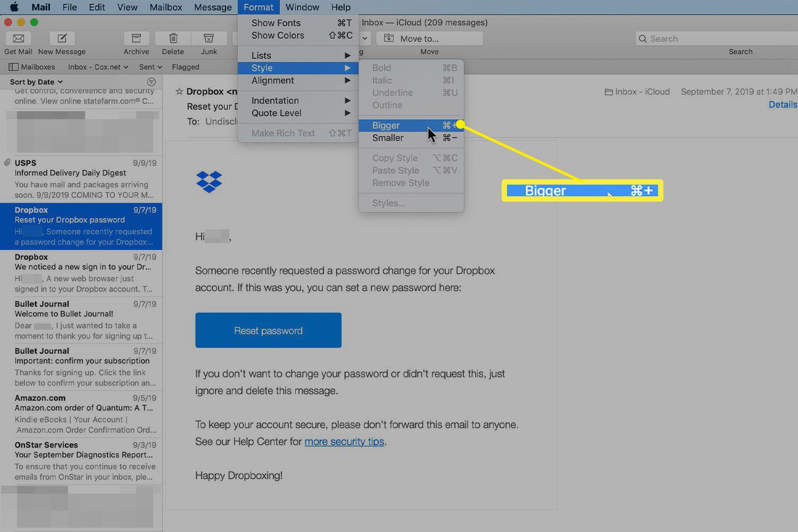This screenshot has width=798, height=532.
Task: Open the Message menu
Action: click(213, 7)
